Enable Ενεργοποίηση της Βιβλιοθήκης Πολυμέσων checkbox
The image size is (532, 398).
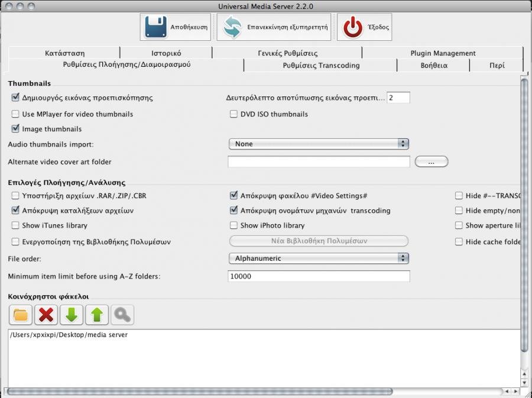15,242
